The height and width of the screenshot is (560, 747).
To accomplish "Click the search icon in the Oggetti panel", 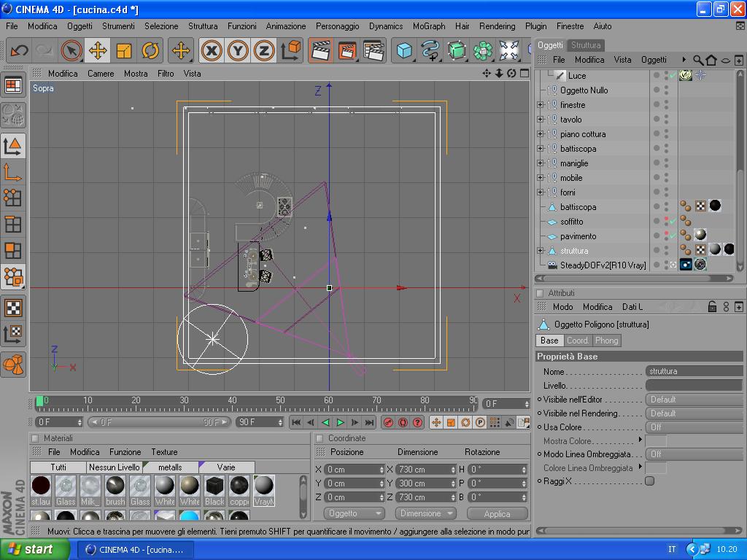I will tap(698, 60).
